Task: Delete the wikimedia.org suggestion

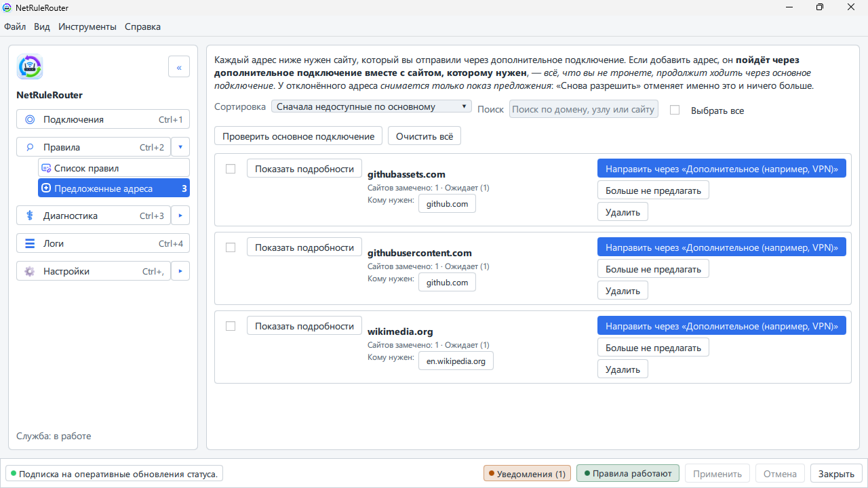Action: [623, 369]
